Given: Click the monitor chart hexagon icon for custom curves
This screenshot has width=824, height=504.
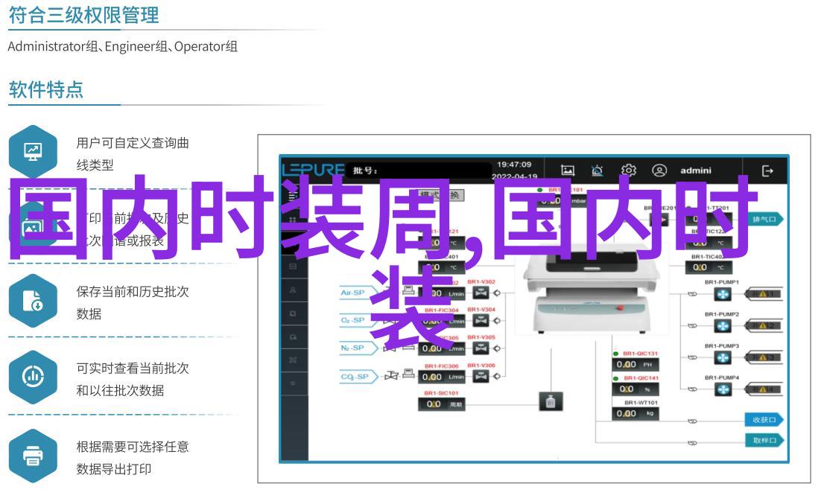Looking at the screenshot, I should [33, 152].
